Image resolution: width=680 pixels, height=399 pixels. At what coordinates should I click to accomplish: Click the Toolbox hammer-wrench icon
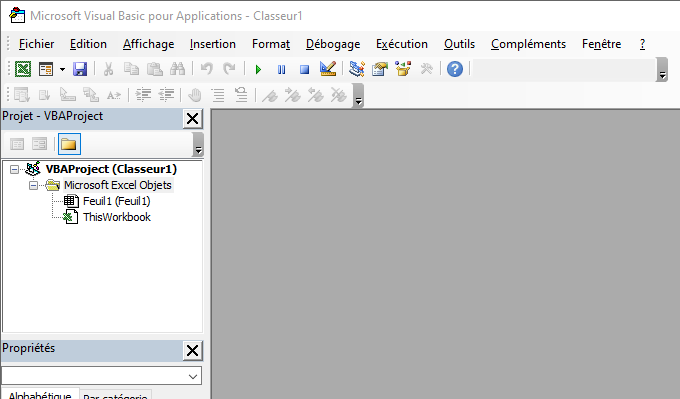point(426,69)
